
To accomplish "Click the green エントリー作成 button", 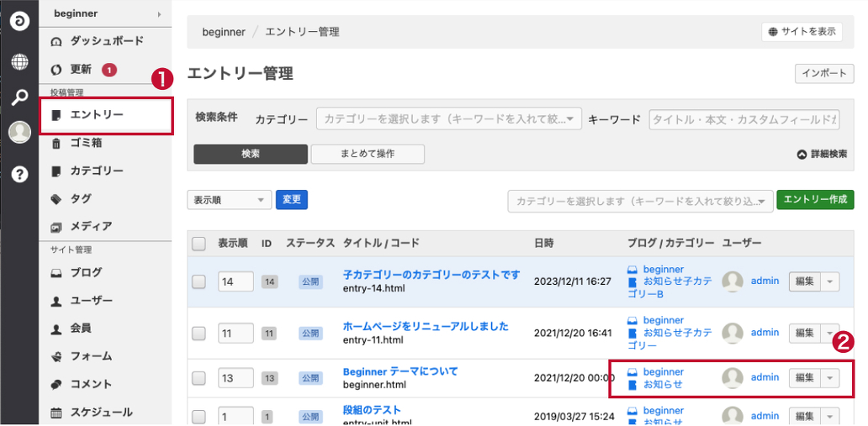I will point(815,200).
